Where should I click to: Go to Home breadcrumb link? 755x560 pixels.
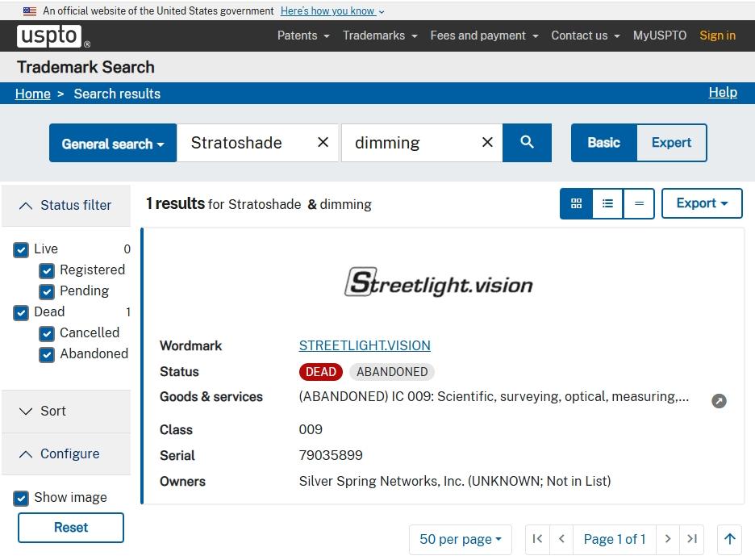tap(33, 94)
